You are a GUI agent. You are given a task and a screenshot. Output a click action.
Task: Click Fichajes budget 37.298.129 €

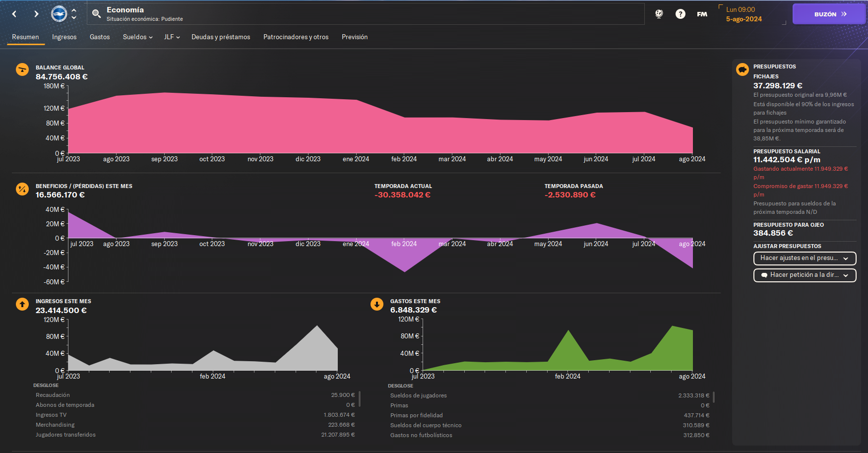tap(778, 86)
